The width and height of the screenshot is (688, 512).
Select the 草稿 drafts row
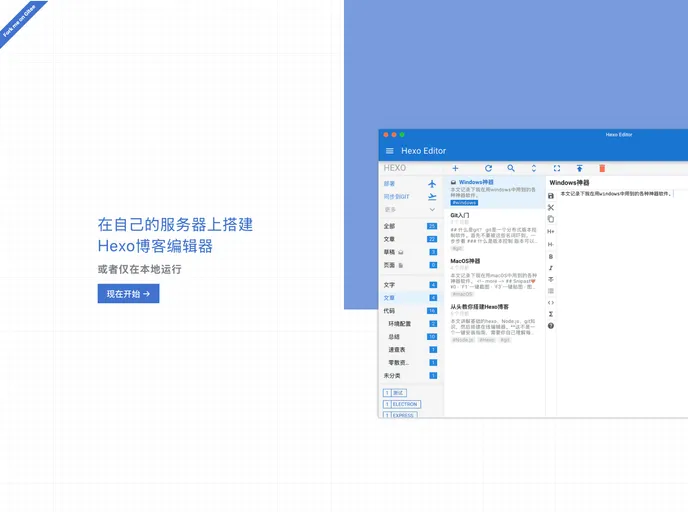[410, 252]
